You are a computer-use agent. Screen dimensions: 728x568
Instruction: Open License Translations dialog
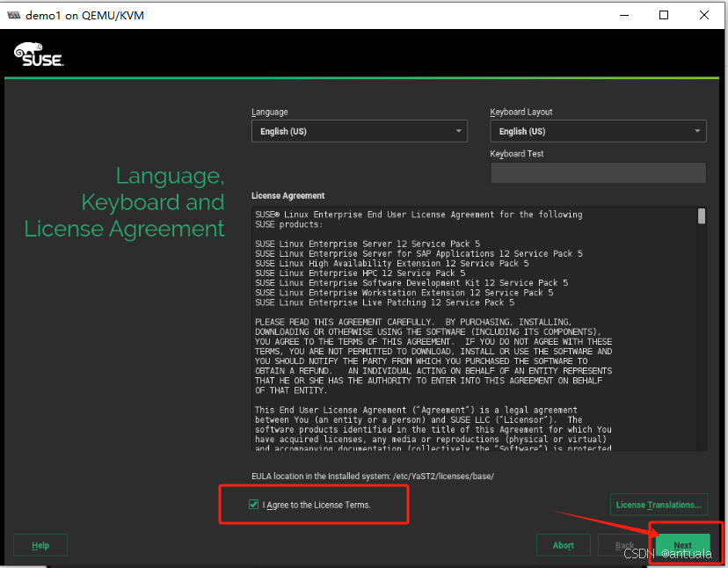659,505
